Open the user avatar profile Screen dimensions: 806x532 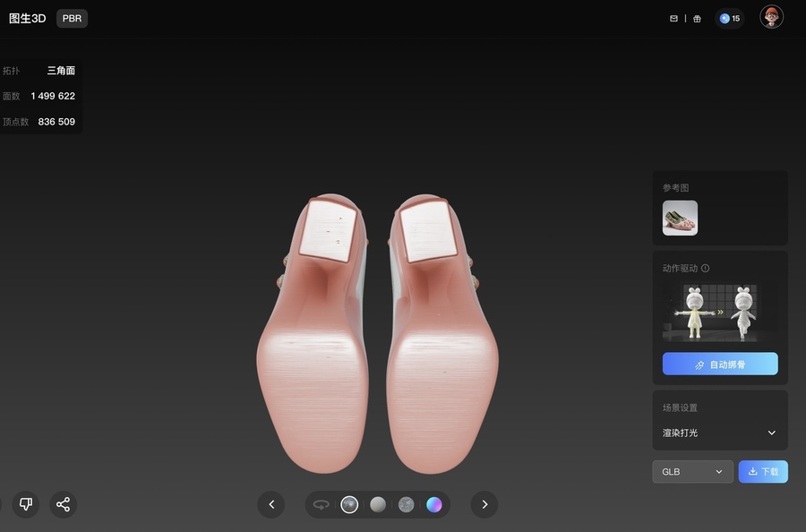point(771,17)
